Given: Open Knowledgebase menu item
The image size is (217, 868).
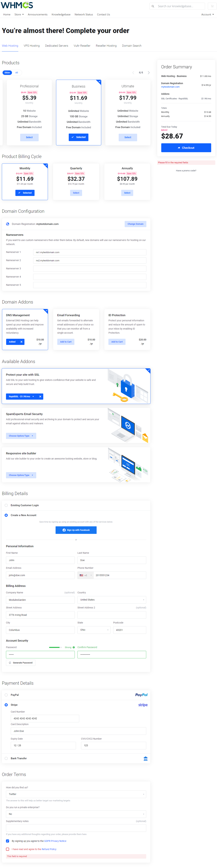Looking at the screenshot, I should 61,15.
